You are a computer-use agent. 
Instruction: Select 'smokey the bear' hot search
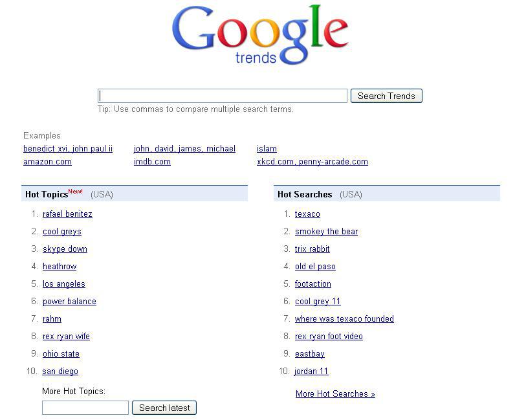(326, 232)
